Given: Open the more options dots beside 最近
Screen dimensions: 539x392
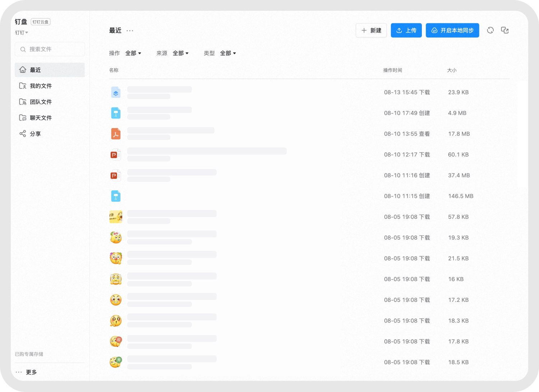Looking at the screenshot, I should coord(130,31).
